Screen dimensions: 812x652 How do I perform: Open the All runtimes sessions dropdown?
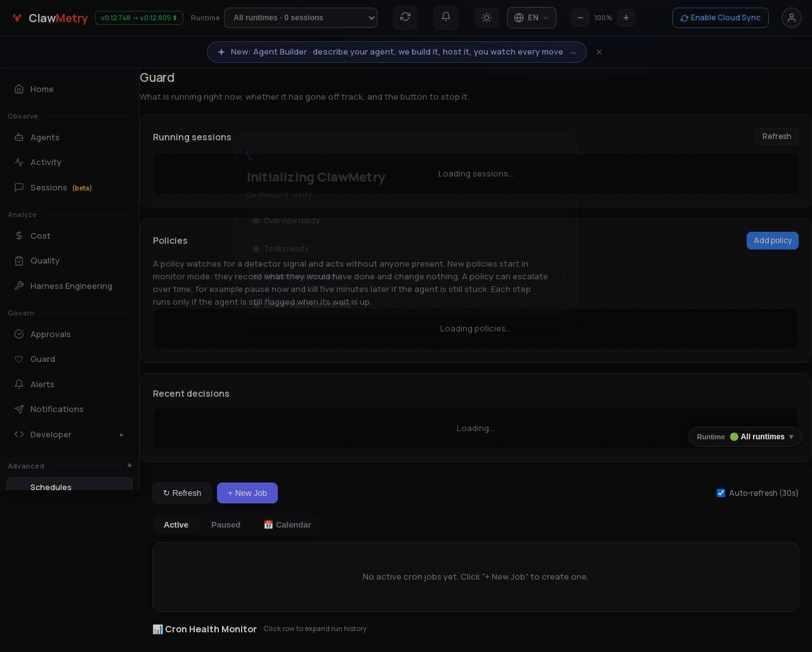301,18
